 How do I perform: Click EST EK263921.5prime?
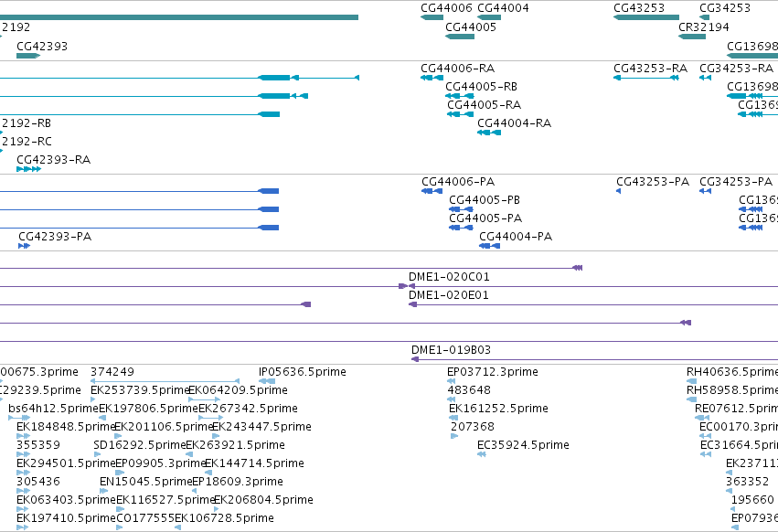(235, 445)
